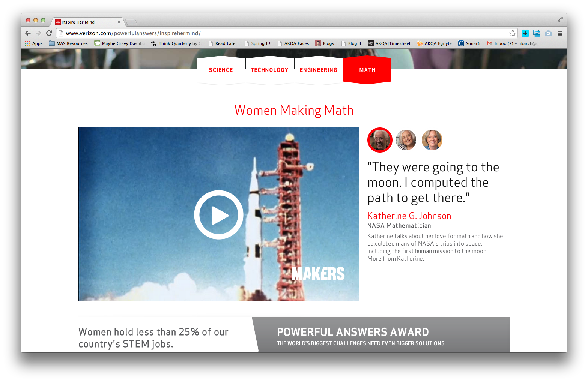
Task: Open the Spring It! bookmark
Action: 257,43
